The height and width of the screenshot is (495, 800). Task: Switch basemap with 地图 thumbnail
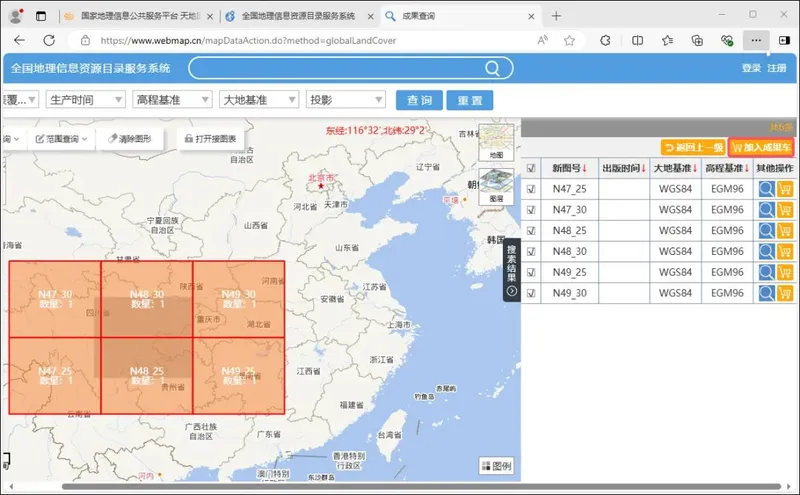(496, 142)
